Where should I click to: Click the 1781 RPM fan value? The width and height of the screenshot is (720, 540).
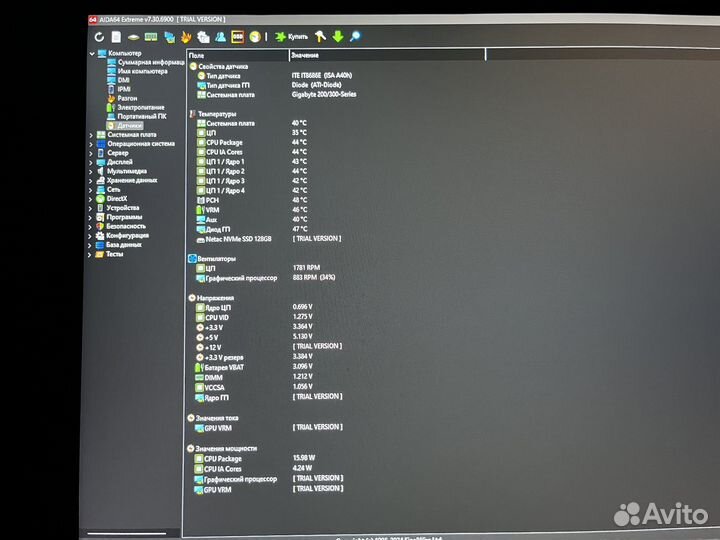click(x=306, y=268)
